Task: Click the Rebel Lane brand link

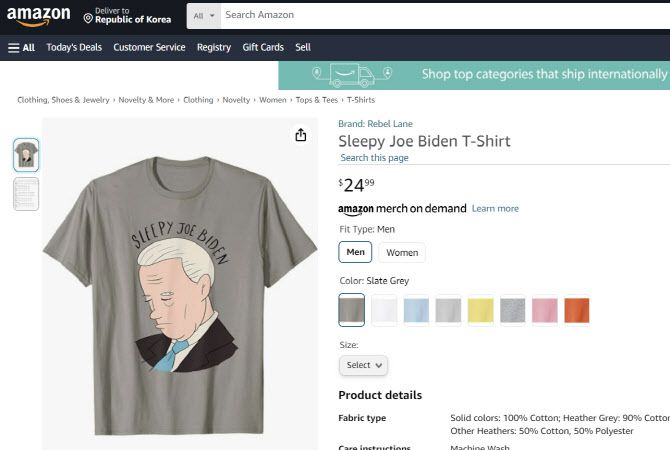Action: 375,124
